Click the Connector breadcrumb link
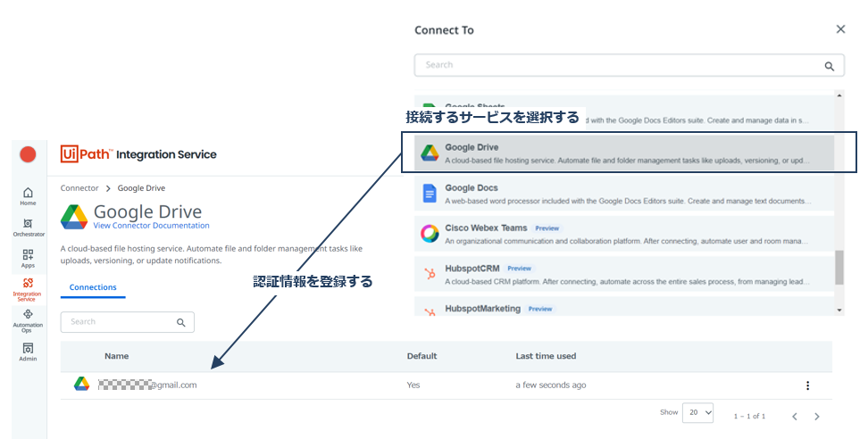Image resolution: width=868 pixels, height=439 pixels. pos(79,188)
